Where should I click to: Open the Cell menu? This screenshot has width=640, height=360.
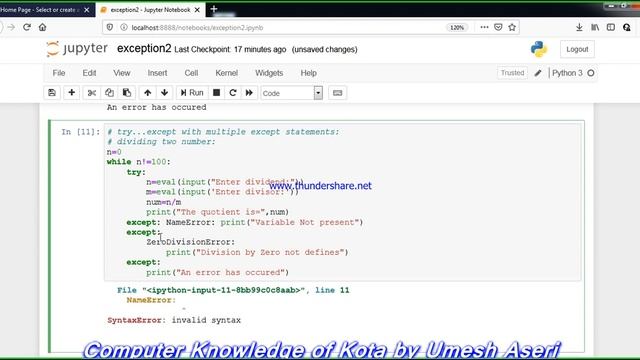click(191, 73)
